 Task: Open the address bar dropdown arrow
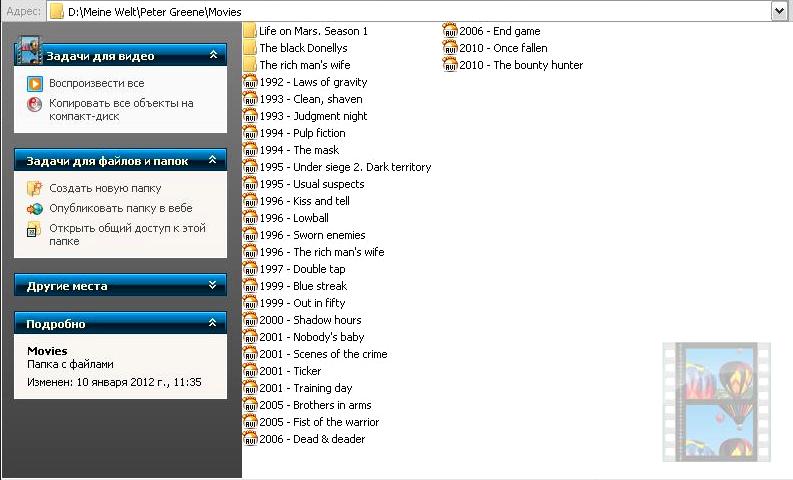pyautogui.click(x=779, y=11)
